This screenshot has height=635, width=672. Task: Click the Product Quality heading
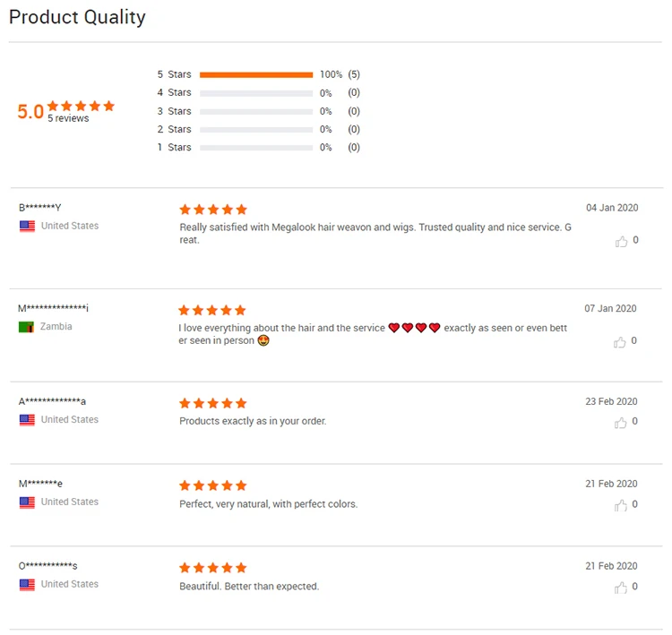[77, 17]
